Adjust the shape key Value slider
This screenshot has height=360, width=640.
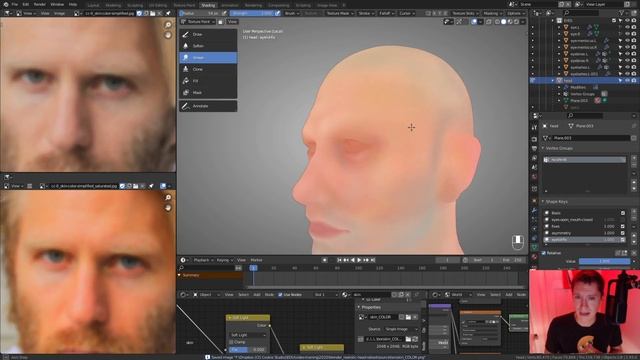(x=604, y=261)
